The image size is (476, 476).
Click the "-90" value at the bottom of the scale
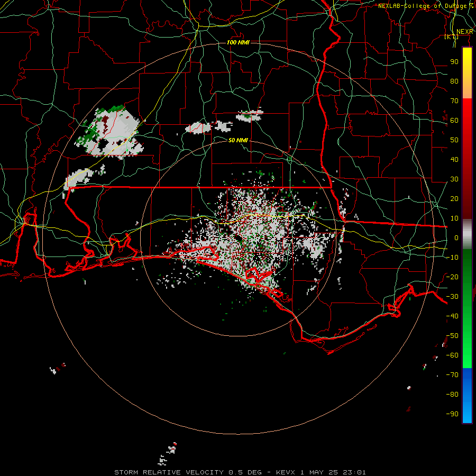pyautogui.click(x=452, y=414)
